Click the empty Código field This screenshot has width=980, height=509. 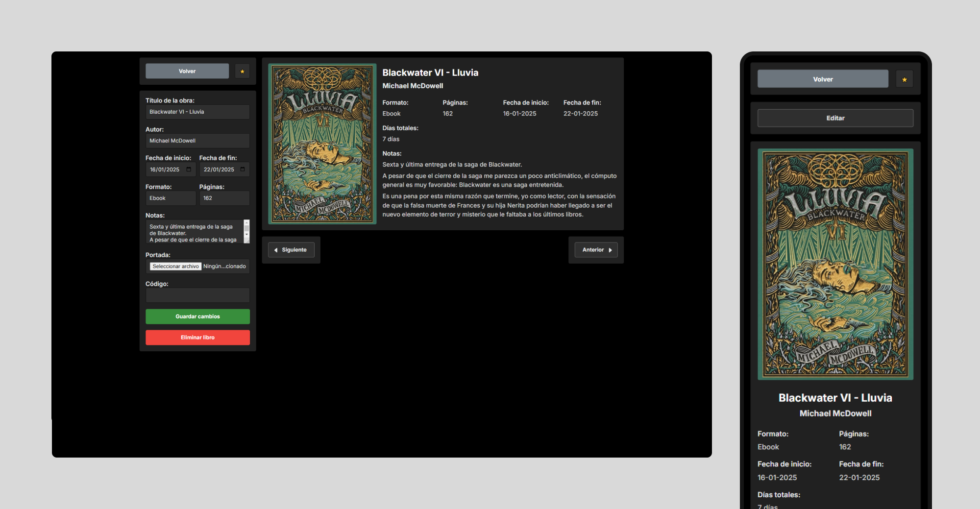pyautogui.click(x=197, y=295)
